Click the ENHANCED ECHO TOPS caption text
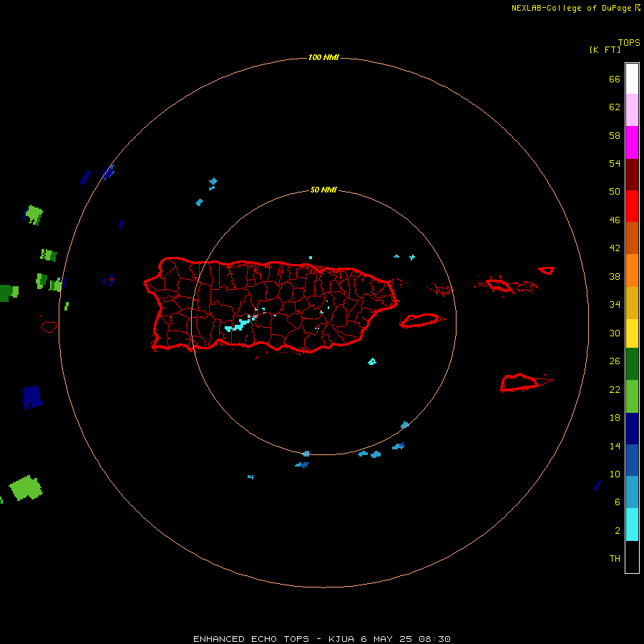The height and width of the screenshot is (644, 644). coord(321,639)
